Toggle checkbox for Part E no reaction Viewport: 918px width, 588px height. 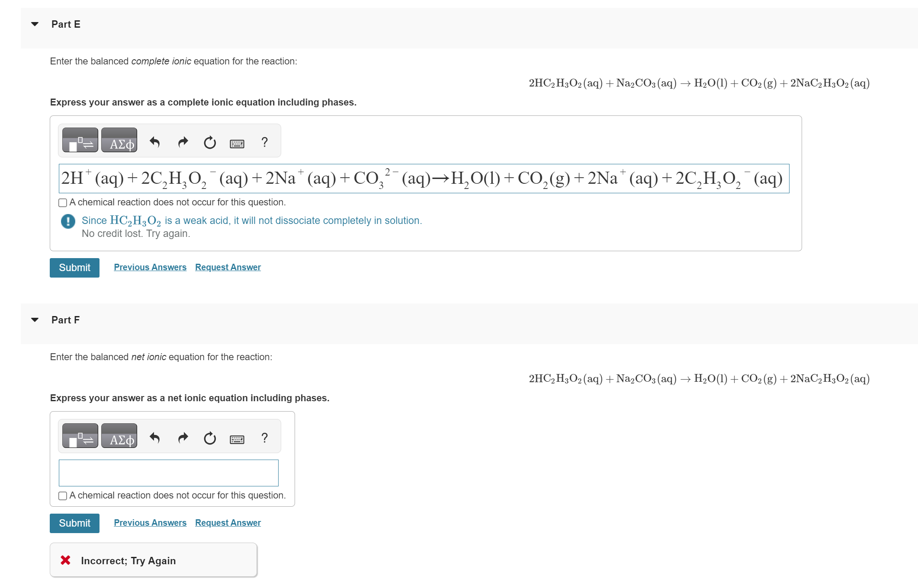61,201
